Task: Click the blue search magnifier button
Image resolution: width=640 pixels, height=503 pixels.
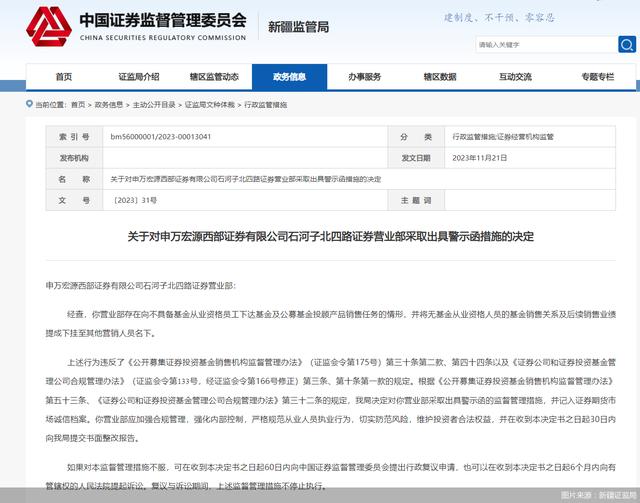Action: coord(627,44)
